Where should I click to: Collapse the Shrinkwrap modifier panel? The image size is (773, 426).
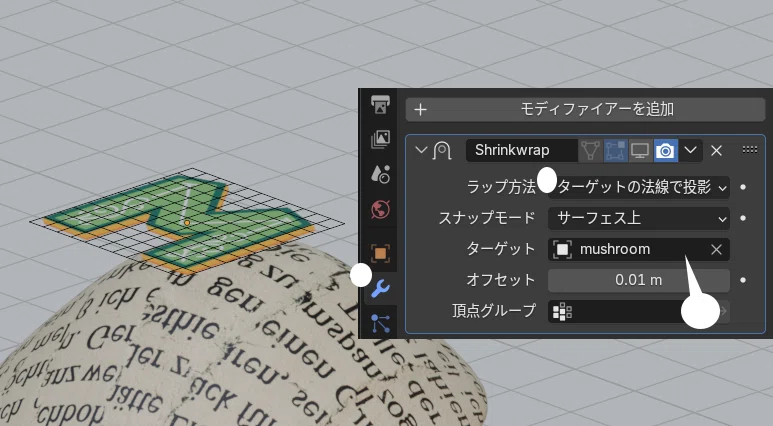(421, 150)
